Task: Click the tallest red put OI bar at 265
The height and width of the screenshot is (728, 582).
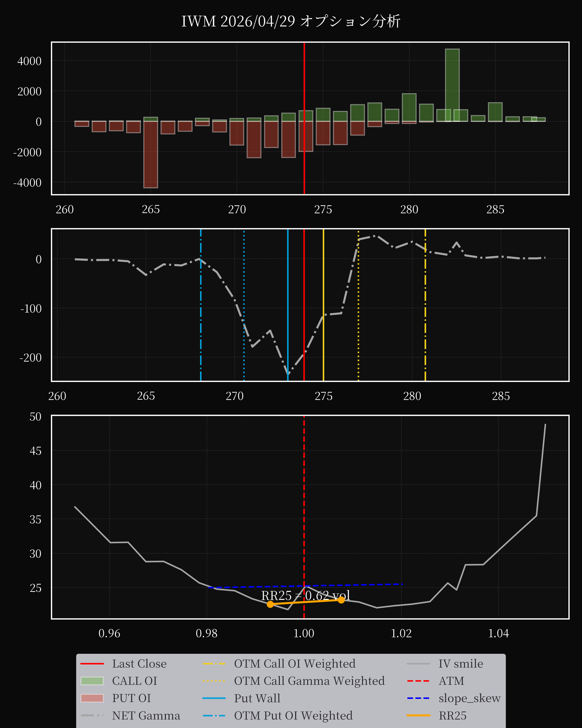Action: tap(151, 154)
